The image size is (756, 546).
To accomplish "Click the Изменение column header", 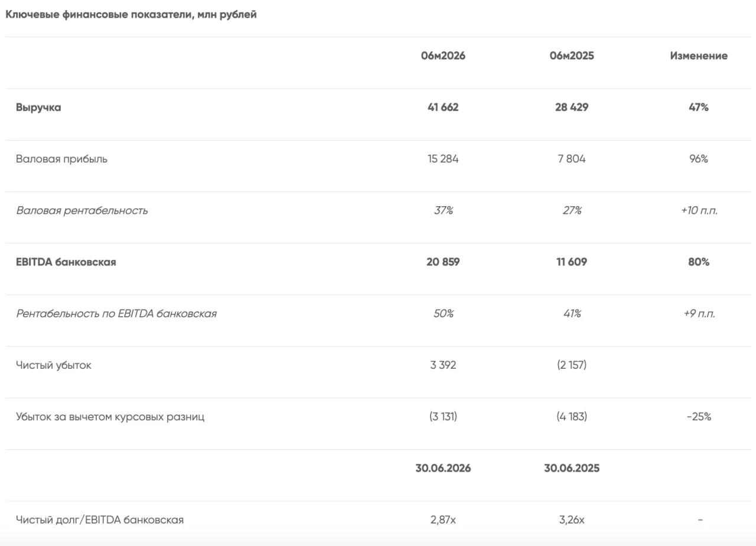I will click(x=699, y=56).
